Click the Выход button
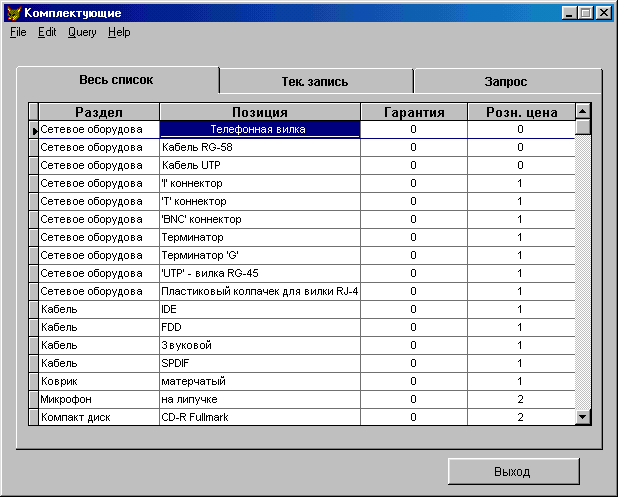618x497 pixels. [x=513, y=471]
